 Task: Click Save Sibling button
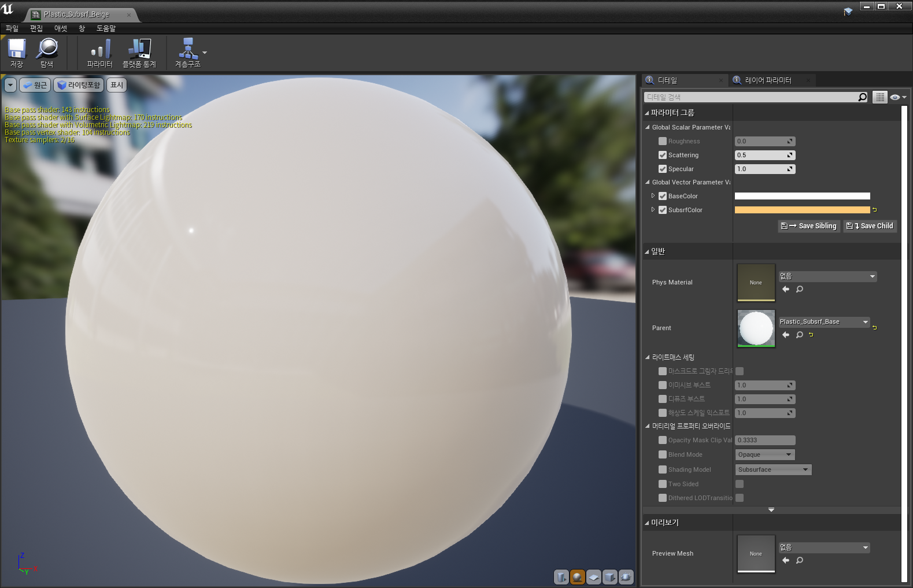[x=808, y=226]
